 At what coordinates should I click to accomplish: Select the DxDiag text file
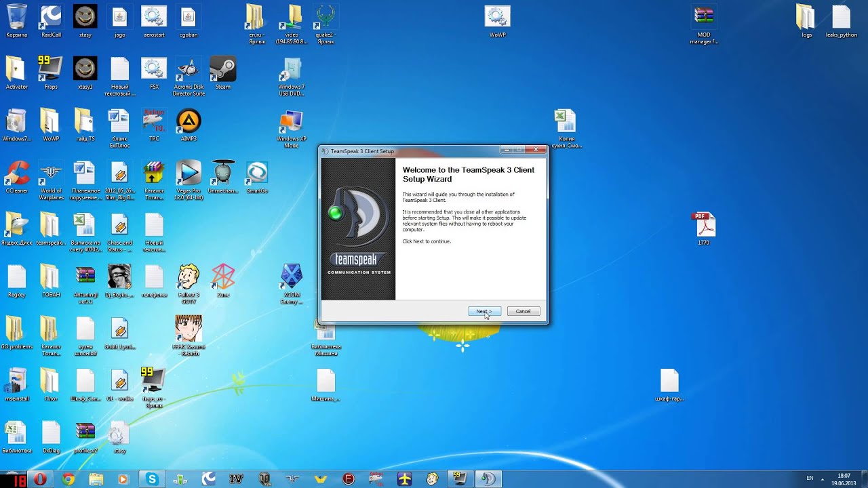(x=51, y=437)
